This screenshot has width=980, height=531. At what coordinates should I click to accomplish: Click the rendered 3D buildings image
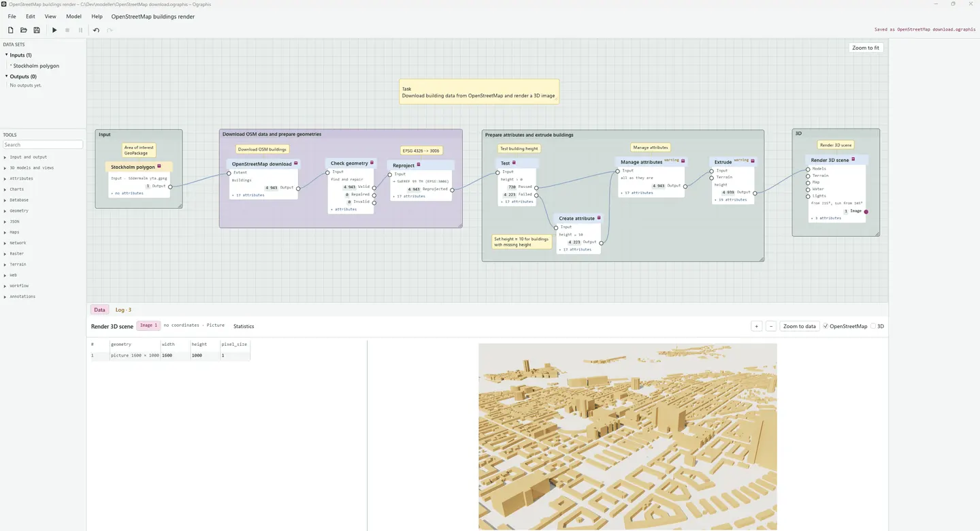[627, 436]
